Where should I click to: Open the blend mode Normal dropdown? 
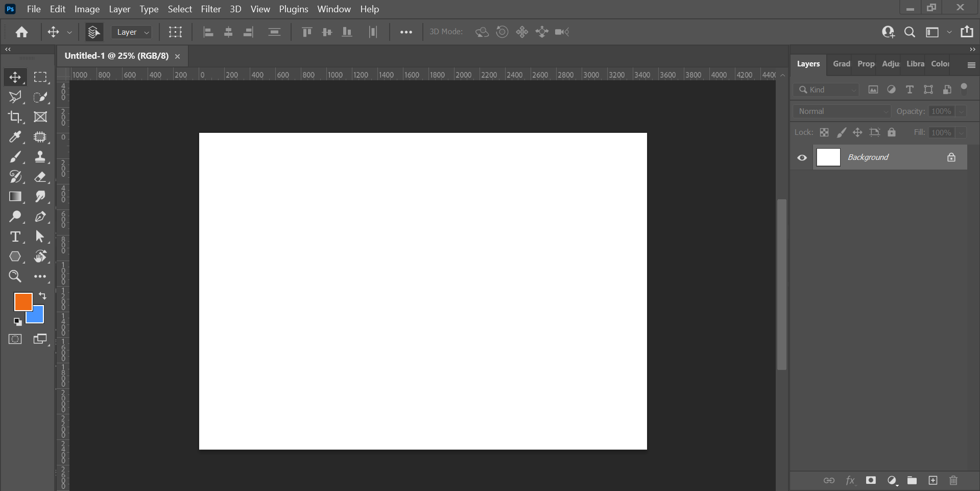tap(841, 111)
